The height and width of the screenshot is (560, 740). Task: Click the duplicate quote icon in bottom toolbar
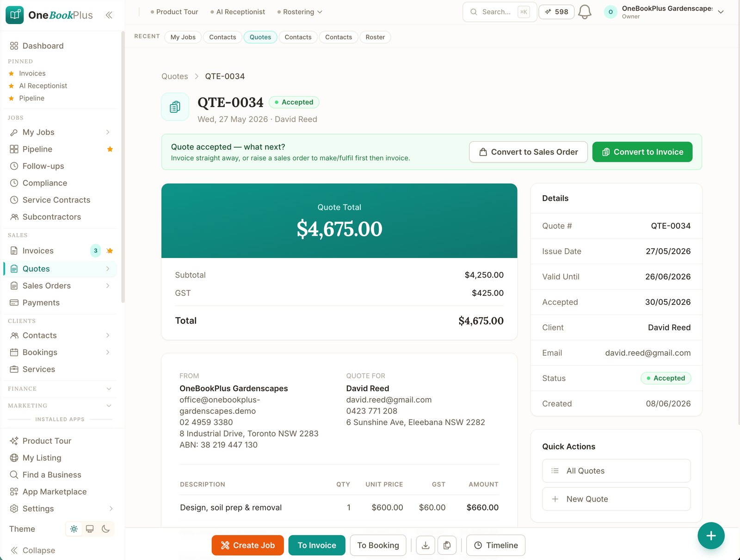[447, 545]
